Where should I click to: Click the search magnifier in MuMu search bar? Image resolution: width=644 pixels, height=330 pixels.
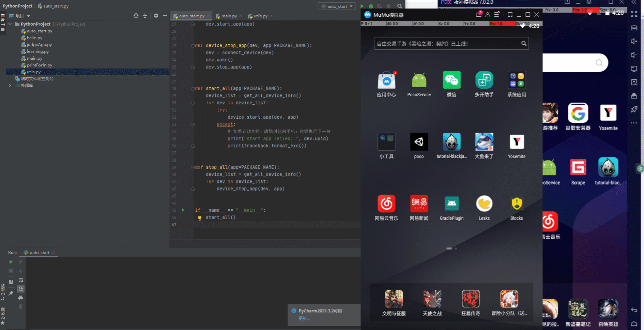[x=524, y=43]
